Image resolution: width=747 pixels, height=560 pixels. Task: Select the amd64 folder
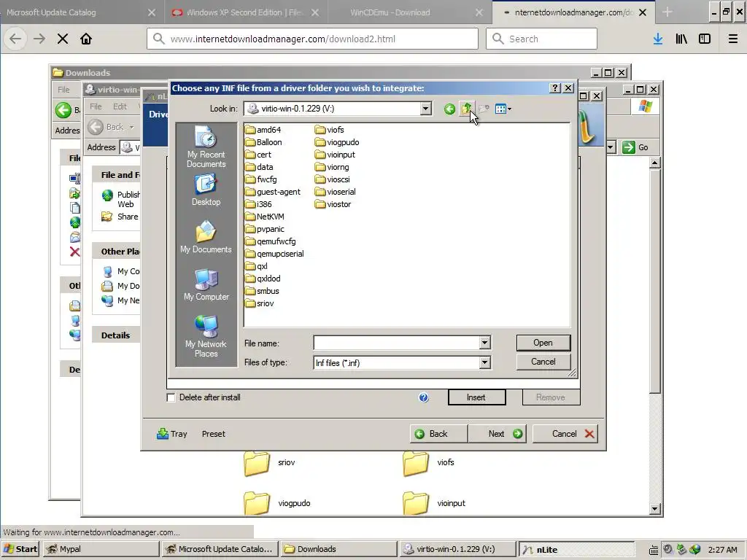click(x=263, y=130)
